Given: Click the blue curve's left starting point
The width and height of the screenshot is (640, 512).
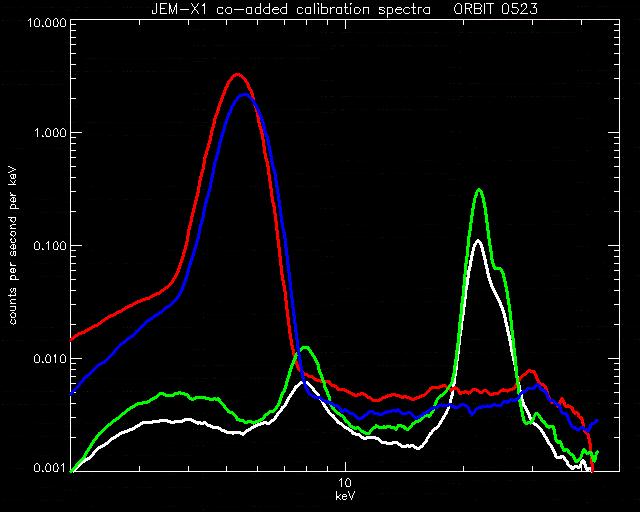Looking at the screenshot, I should pos(72,394).
